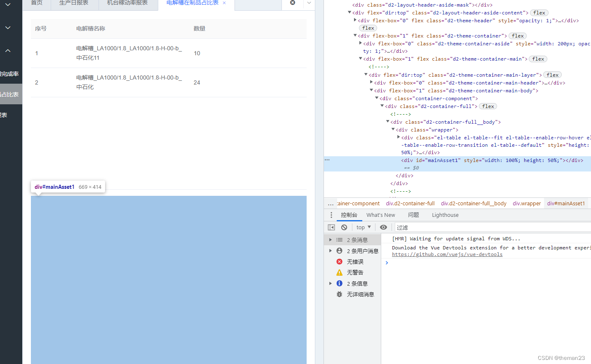Click the 数量 column header
This screenshot has height=364, width=591.
pos(199,29)
